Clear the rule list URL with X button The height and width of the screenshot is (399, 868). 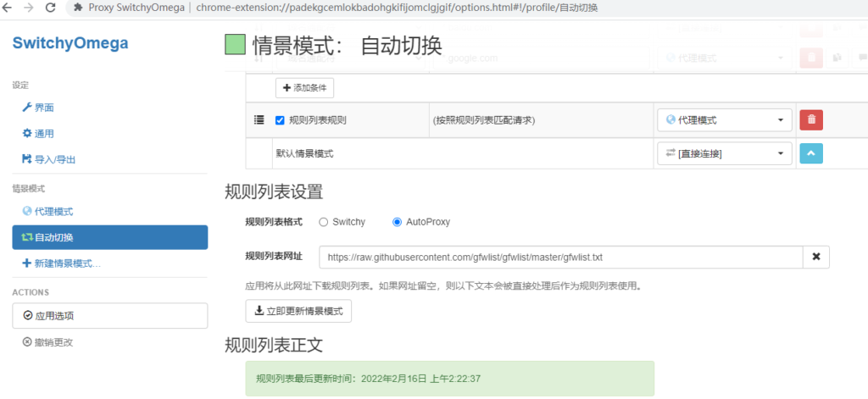click(x=816, y=257)
